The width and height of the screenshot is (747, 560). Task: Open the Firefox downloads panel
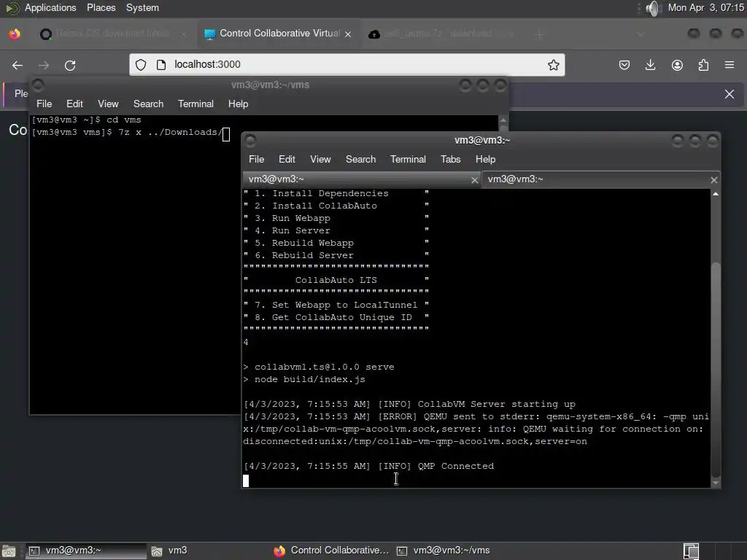coord(650,65)
